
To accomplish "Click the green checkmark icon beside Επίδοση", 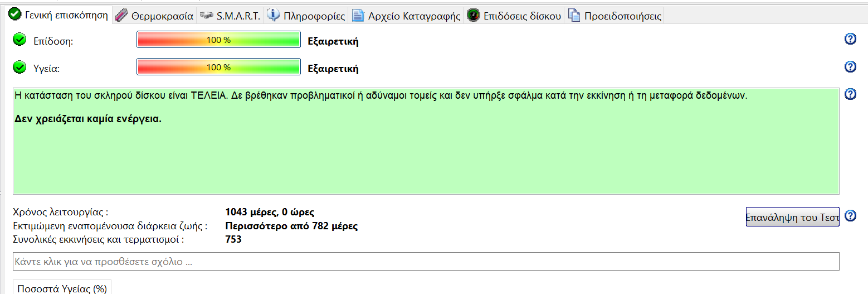I will [x=19, y=40].
